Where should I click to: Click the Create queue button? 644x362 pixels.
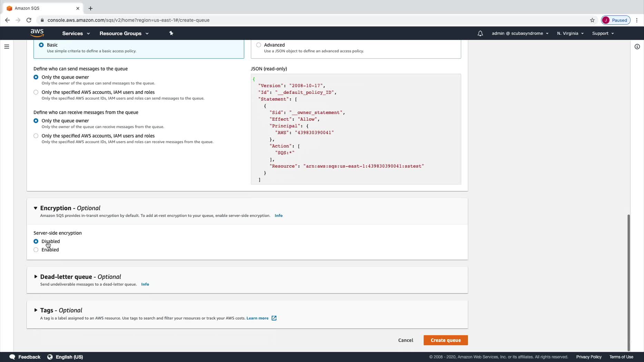click(446, 340)
